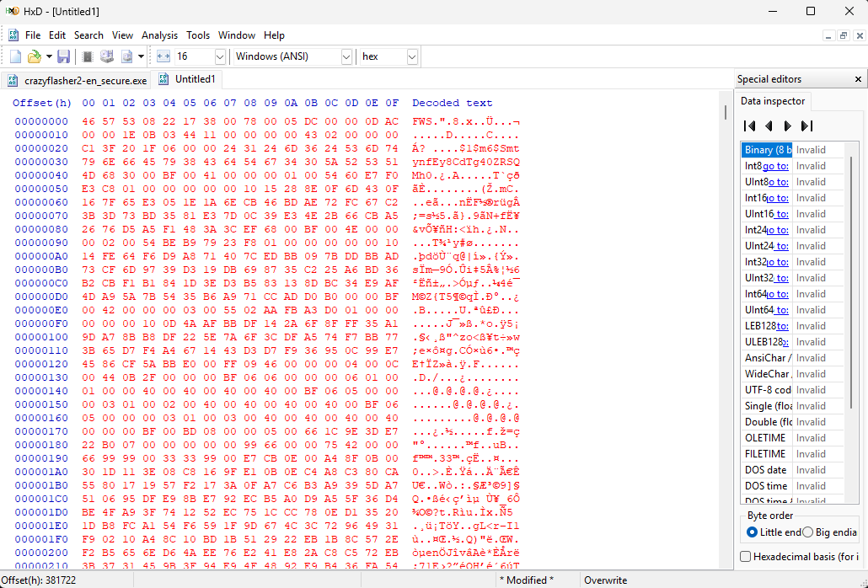868x588 pixels.
Task: Expand the bytes per row dropdown
Action: click(220, 56)
